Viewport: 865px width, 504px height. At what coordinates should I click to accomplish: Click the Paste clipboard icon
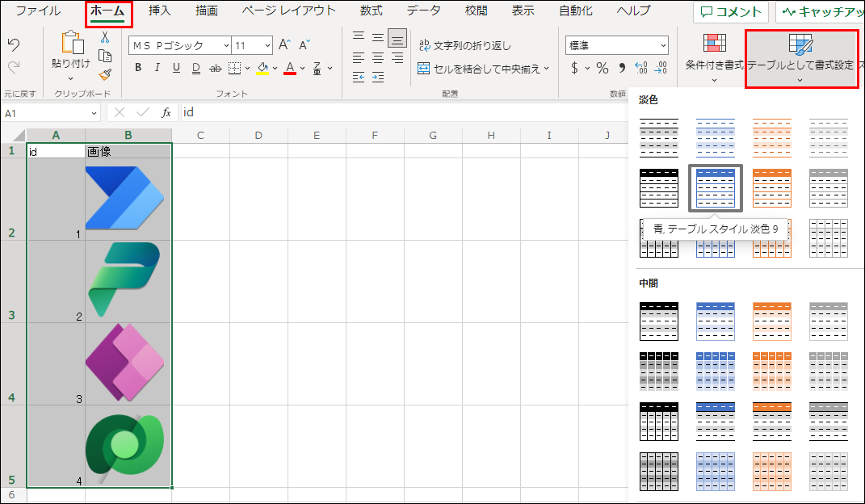(x=72, y=43)
